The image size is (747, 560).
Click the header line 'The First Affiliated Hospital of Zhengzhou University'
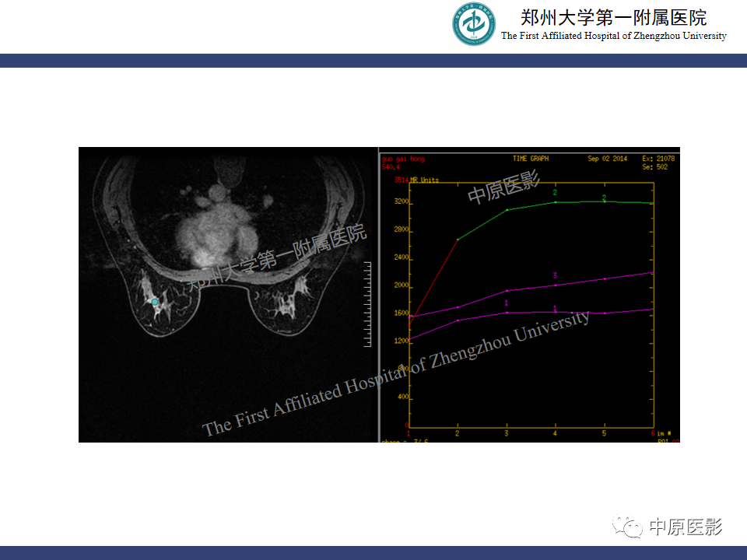pos(614,36)
